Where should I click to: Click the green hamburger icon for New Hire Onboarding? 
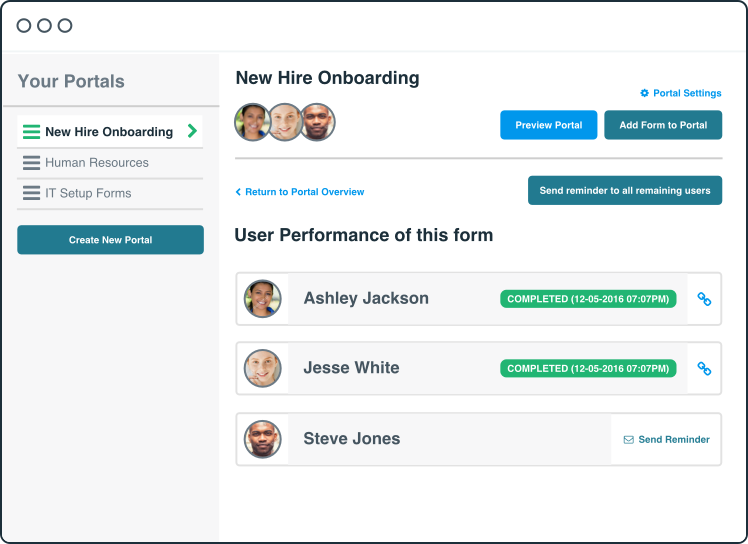(x=31, y=132)
